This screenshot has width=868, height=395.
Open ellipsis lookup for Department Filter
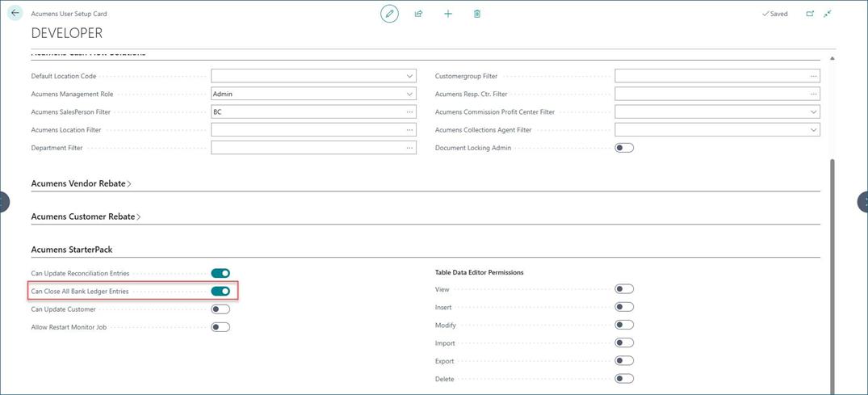click(x=409, y=148)
